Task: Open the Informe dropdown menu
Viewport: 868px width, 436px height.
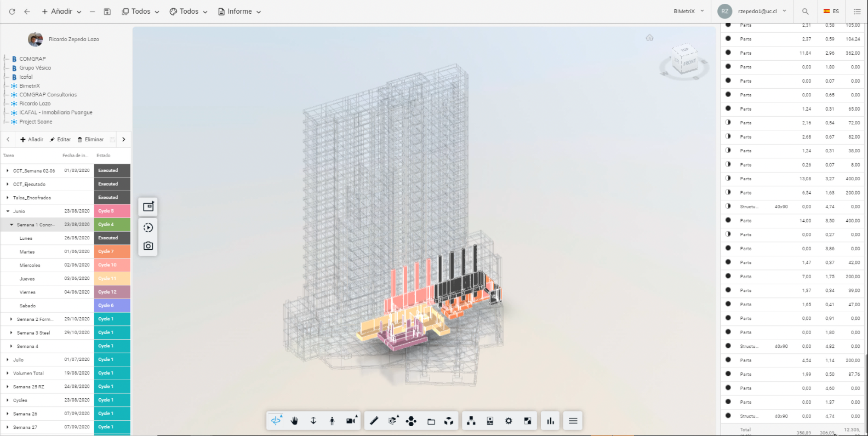Action: coord(239,12)
